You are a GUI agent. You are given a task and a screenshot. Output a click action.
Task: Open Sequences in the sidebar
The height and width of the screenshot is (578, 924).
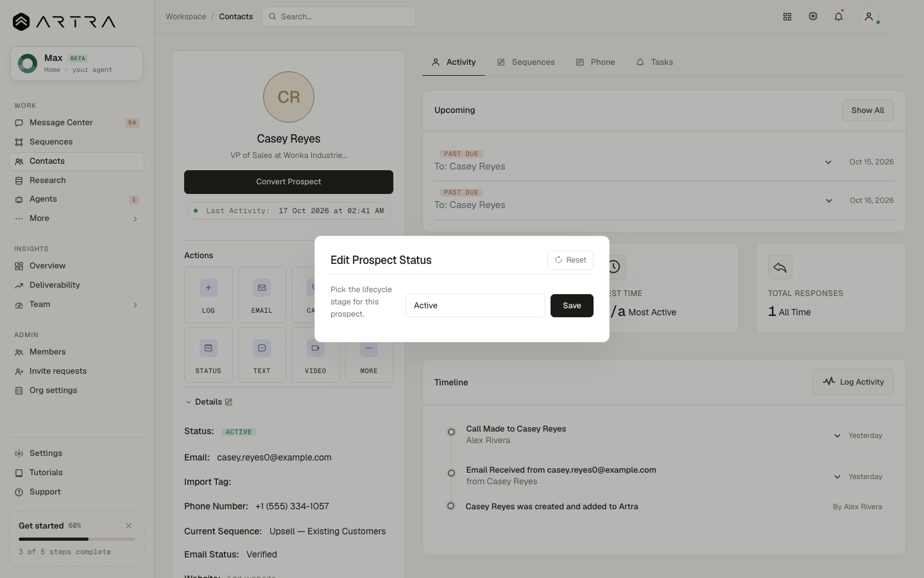pos(76,142)
